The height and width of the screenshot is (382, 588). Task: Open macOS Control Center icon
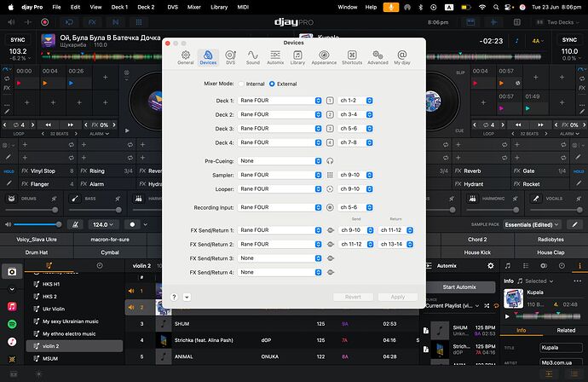508,7
